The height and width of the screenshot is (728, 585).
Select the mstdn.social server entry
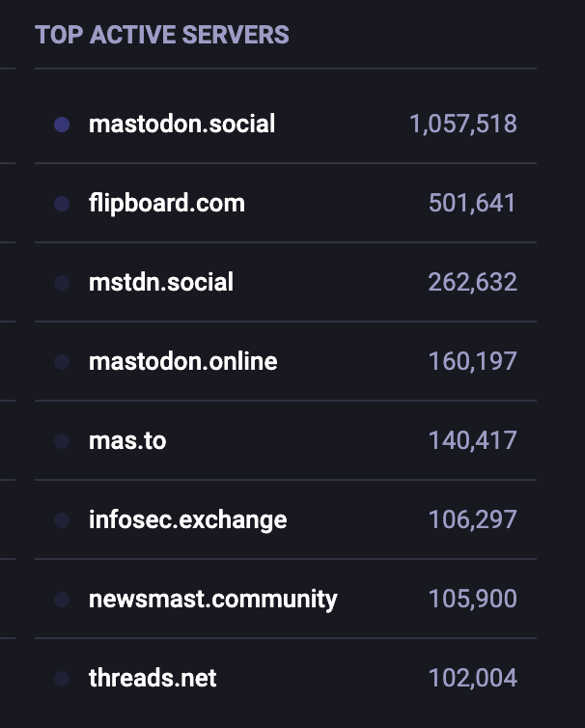point(161,282)
